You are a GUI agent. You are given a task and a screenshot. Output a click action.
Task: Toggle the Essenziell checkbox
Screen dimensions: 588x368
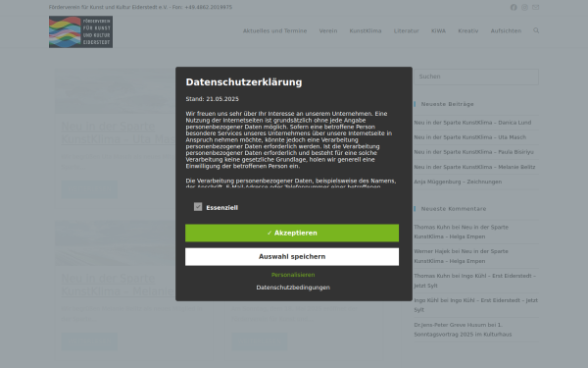point(198,207)
